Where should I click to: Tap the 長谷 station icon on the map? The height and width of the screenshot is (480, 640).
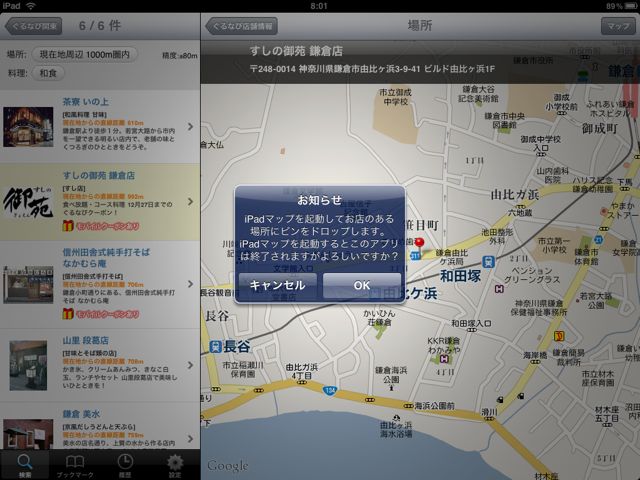(x=216, y=347)
